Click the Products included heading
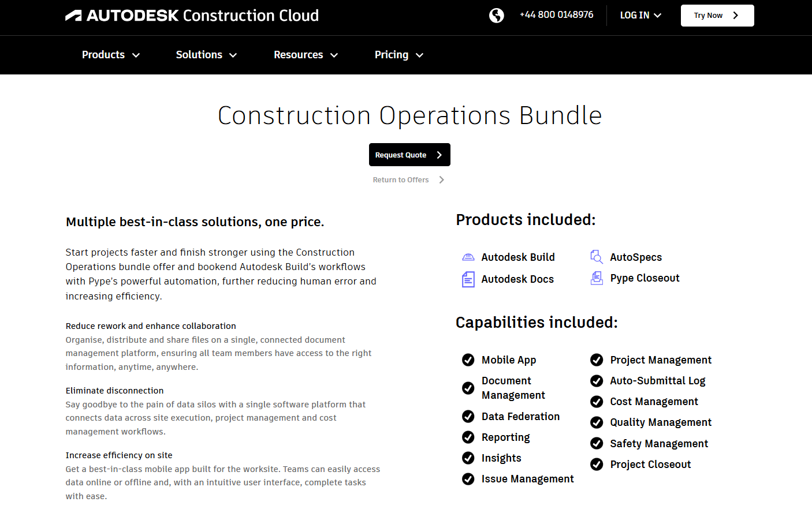Screen dimensions: 812x513 526,220
